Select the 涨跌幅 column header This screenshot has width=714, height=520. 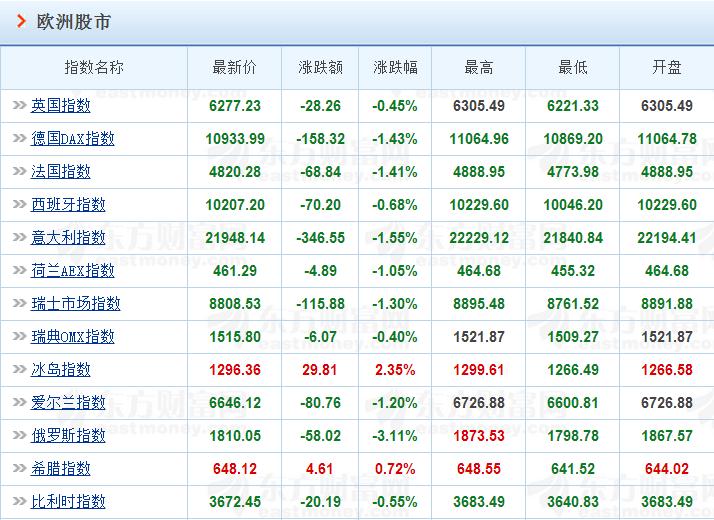coord(395,68)
